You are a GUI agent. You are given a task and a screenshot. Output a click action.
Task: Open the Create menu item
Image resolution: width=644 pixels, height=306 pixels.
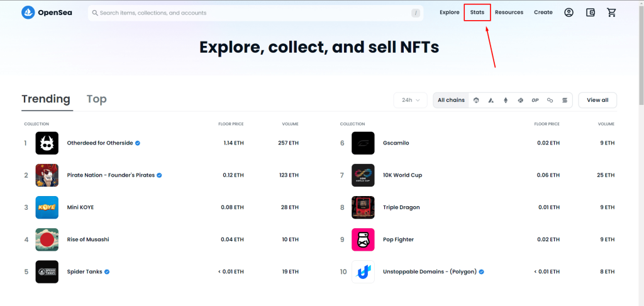[x=543, y=13]
